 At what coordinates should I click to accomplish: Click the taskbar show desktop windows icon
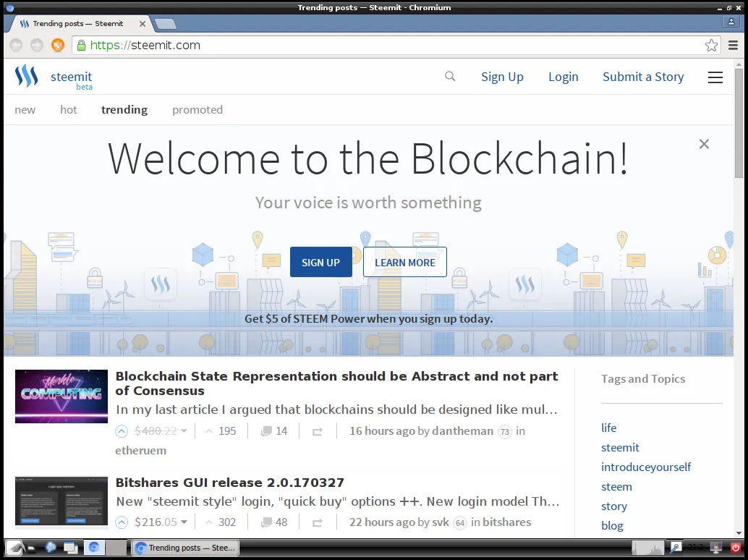(71, 548)
